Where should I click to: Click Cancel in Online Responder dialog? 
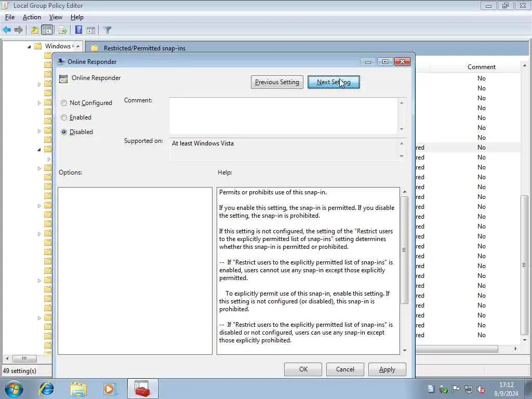tap(345, 369)
